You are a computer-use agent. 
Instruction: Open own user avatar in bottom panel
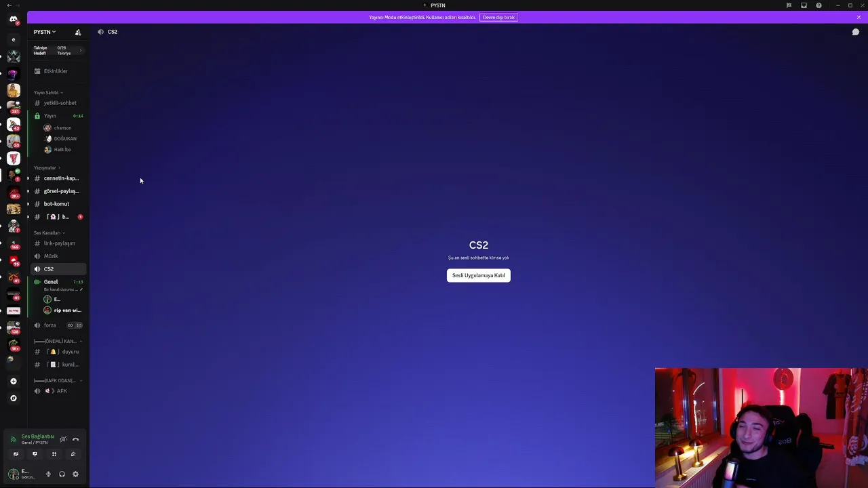coord(14,474)
